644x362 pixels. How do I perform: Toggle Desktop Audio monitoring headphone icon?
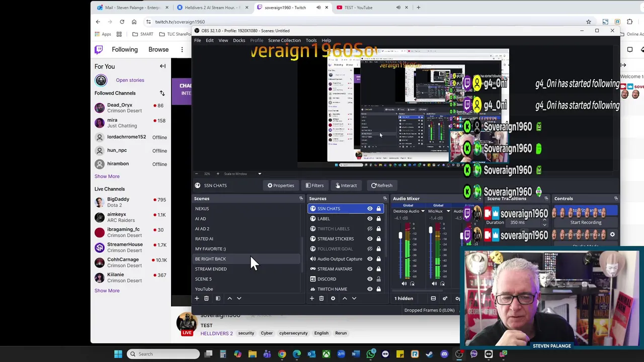click(412, 284)
